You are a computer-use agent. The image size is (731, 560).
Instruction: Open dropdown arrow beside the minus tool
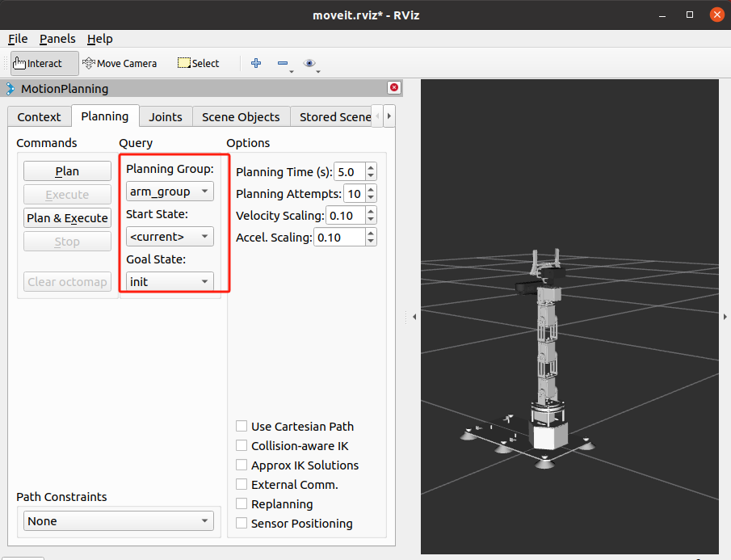click(x=292, y=71)
